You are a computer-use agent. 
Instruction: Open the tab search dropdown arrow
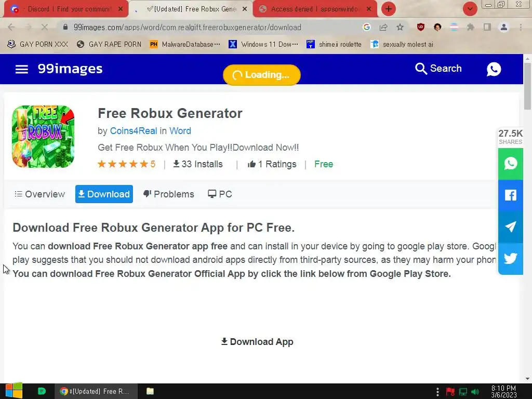pyautogui.click(x=470, y=9)
